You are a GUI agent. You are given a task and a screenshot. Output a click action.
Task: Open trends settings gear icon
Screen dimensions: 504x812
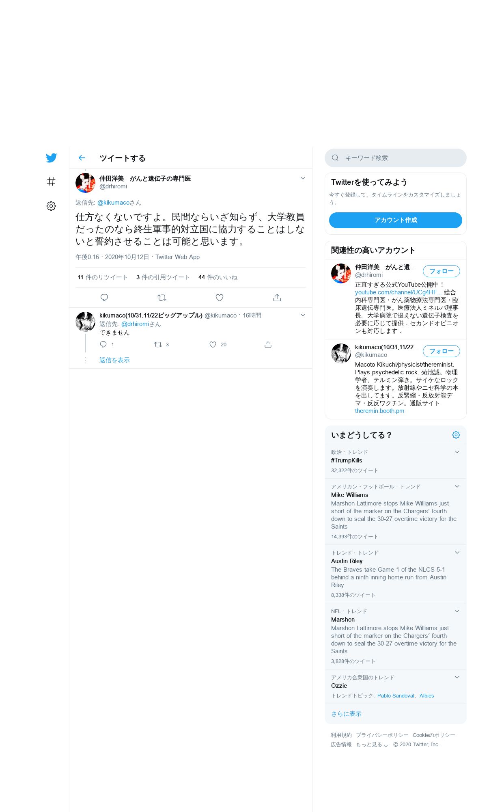(x=456, y=435)
